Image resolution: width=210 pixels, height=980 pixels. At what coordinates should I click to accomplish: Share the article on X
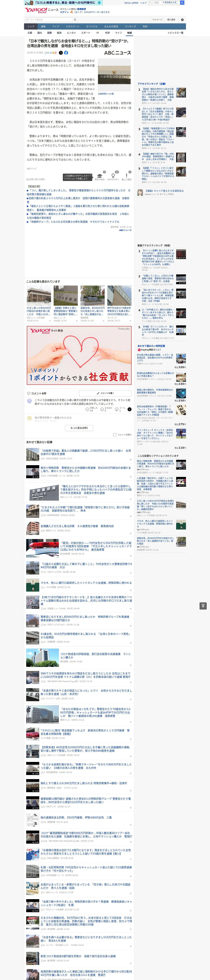pyautogui.click(x=61, y=53)
